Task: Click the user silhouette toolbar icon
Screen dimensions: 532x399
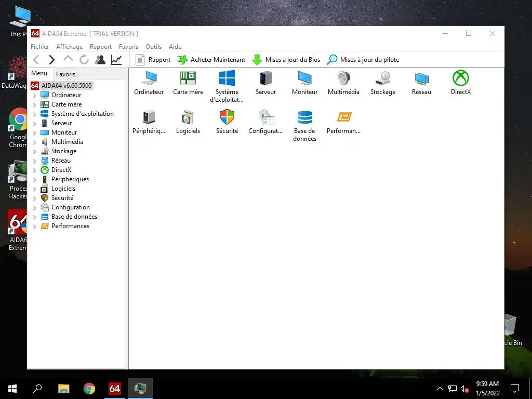Action: 100,60
